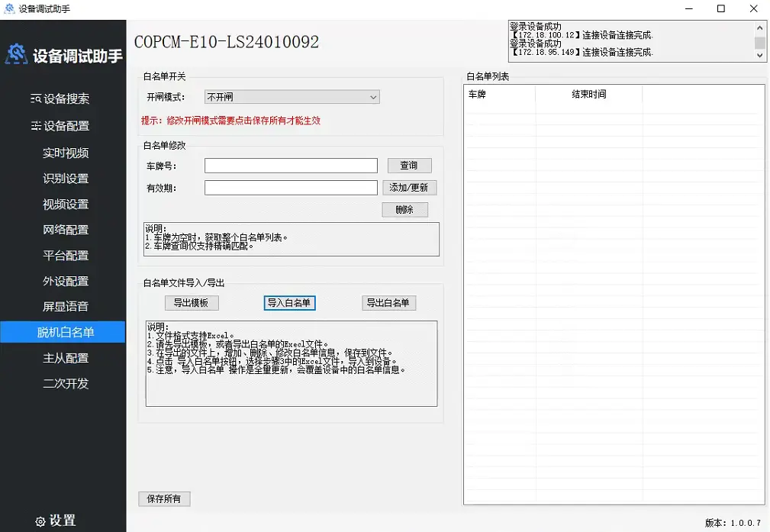Click 保存所有 to save all settings
The height and width of the screenshot is (532, 770).
click(x=163, y=498)
